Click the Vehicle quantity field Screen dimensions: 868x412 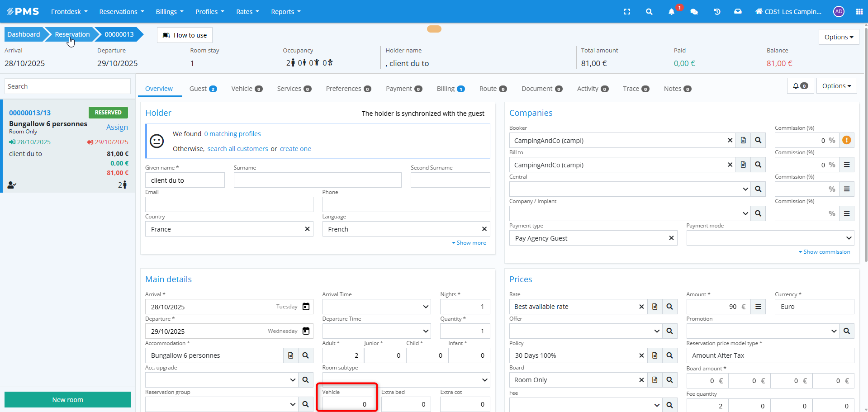347,404
